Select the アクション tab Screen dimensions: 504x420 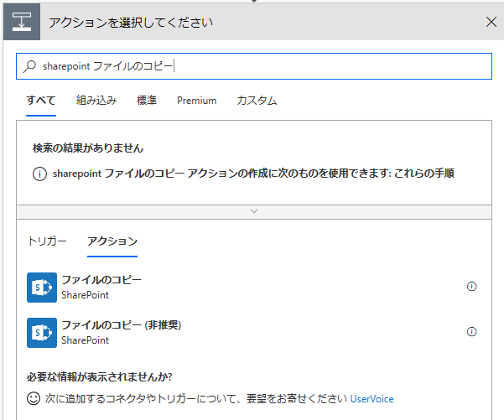pyautogui.click(x=112, y=241)
